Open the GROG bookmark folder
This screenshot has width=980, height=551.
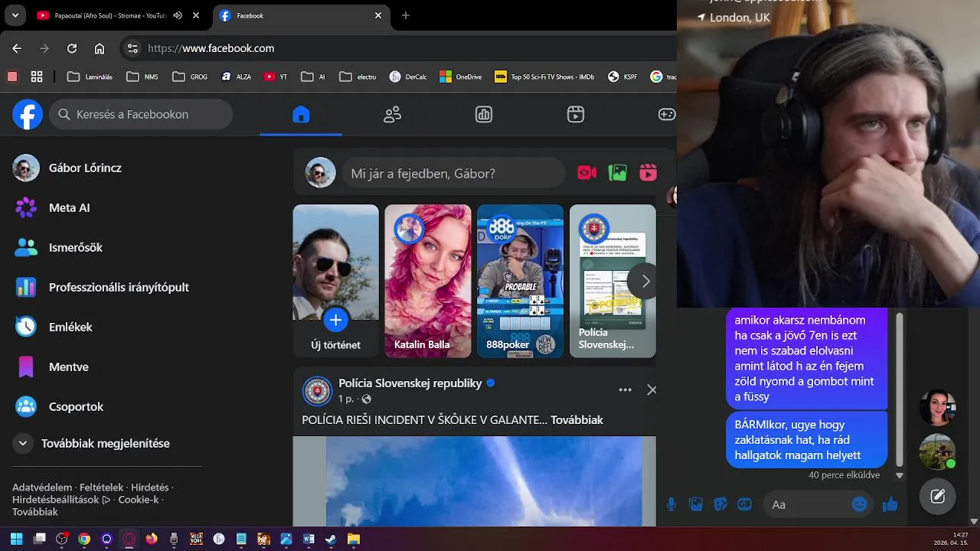(190, 77)
